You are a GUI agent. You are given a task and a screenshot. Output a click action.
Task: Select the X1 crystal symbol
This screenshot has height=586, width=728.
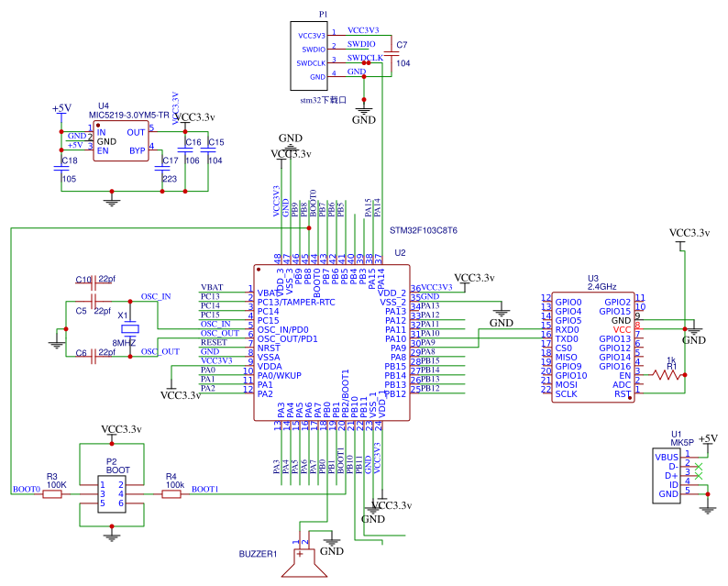130,328
